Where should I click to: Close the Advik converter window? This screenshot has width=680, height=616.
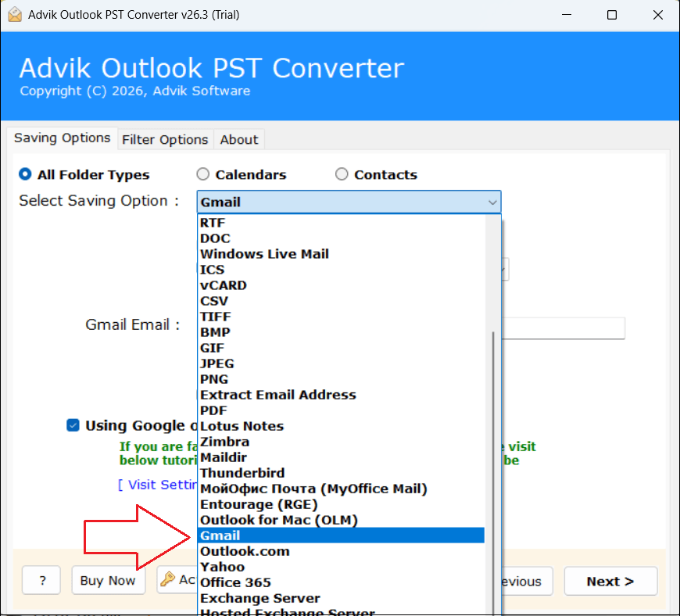coord(658,15)
